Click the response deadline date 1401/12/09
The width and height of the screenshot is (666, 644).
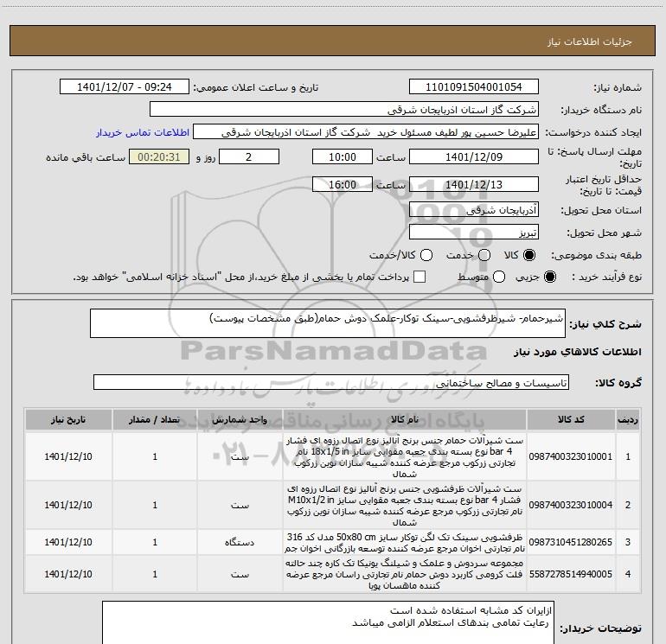474,156
